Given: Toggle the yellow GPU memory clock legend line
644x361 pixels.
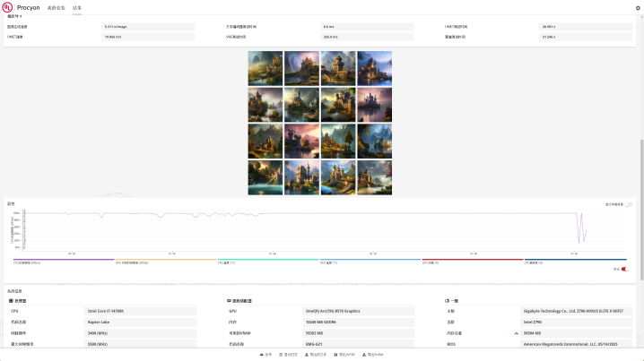Looking at the screenshot, I should 166,260.
